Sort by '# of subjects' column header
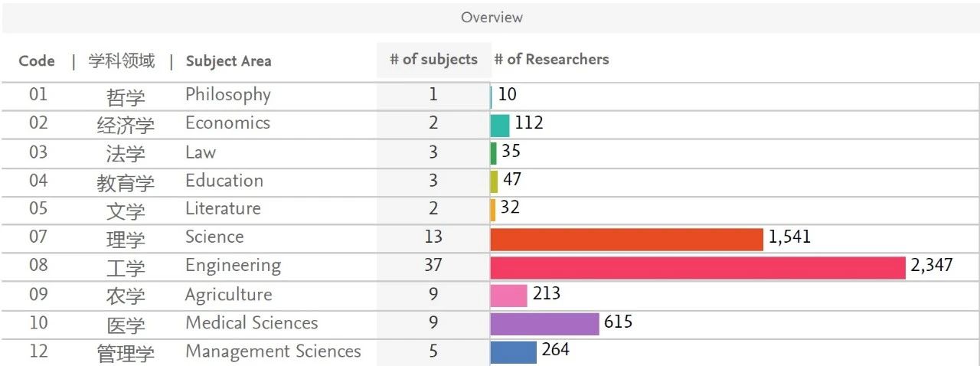This screenshot has height=366, width=980. tap(433, 60)
